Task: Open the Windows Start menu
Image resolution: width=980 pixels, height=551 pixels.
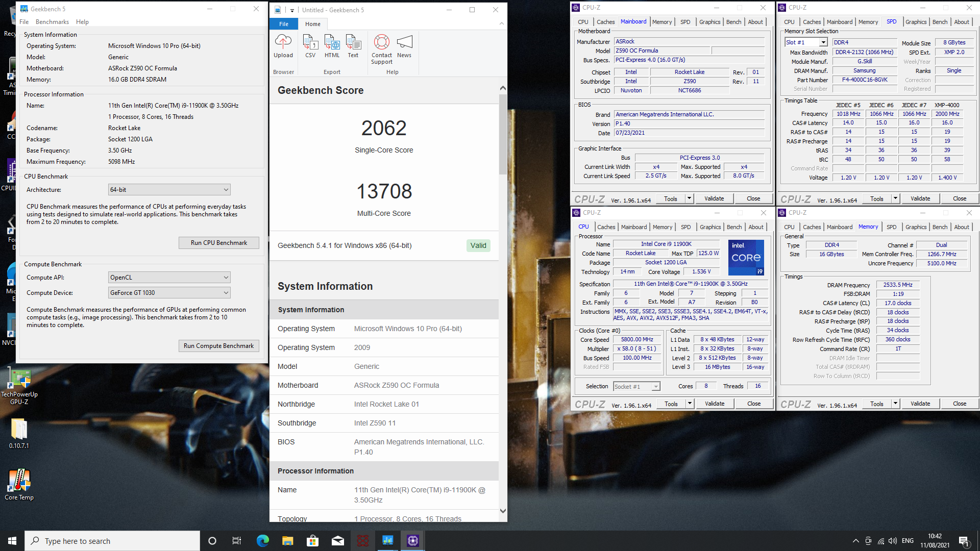Action: tap(12, 541)
